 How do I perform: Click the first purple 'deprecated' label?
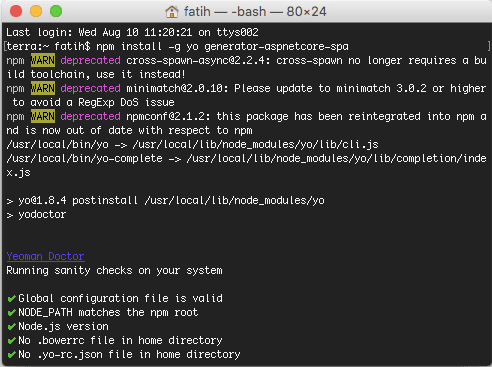tap(90, 60)
